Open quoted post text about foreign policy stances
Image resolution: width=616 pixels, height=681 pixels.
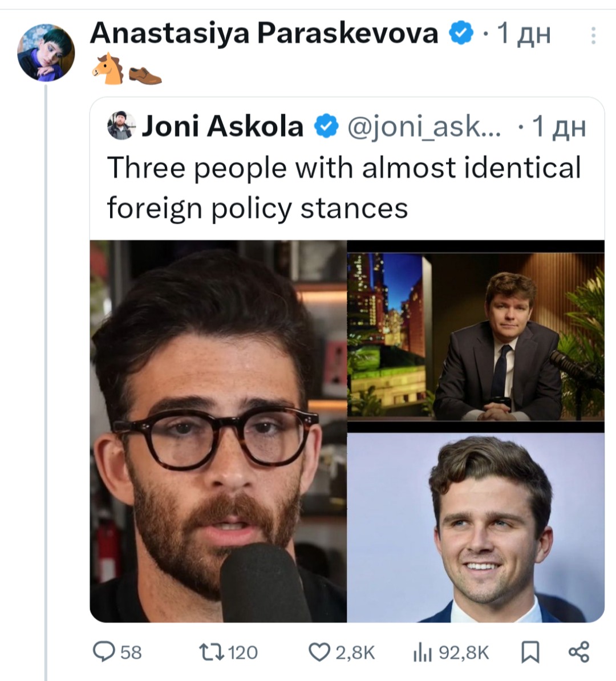343,187
